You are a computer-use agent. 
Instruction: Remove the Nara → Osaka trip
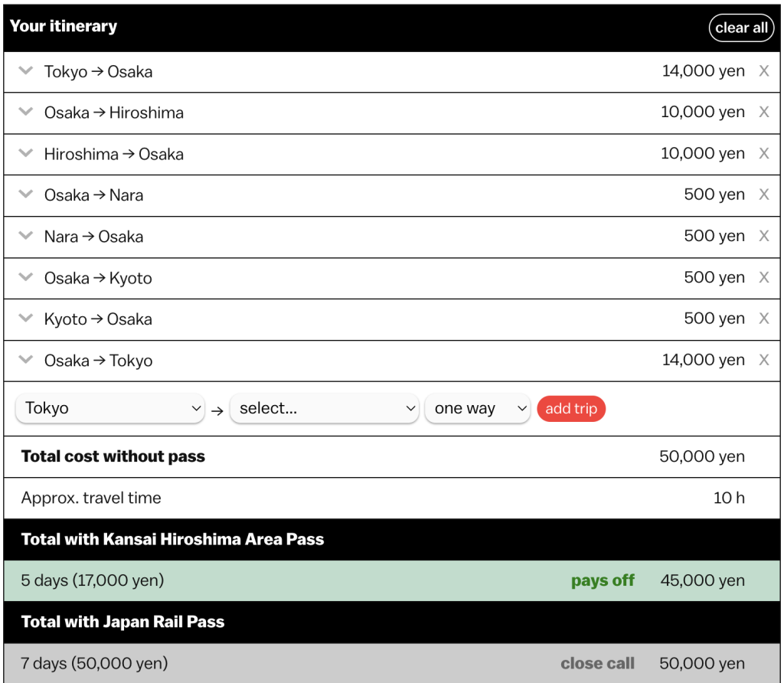[763, 237]
